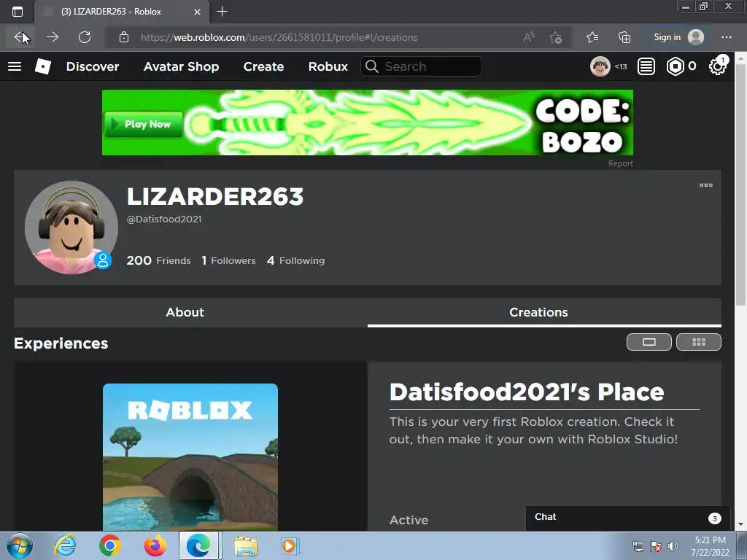Click the site lock icon in address bar

pos(124,37)
